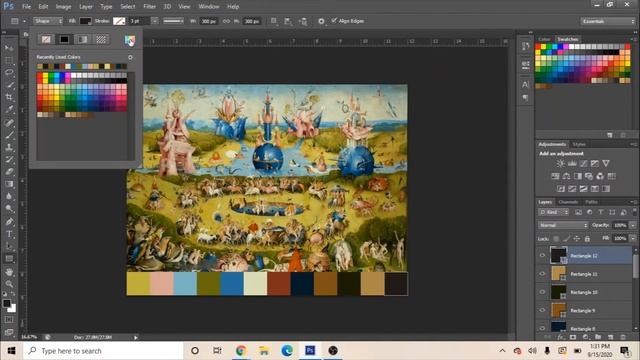Select the Pen tool

pyautogui.click(x=9, y=222)
